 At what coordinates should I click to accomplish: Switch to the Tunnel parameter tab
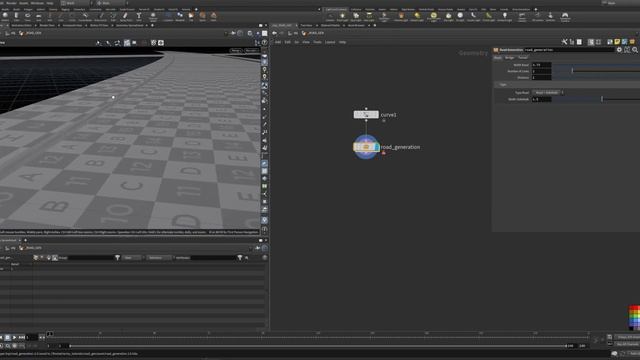coord(523,58)
